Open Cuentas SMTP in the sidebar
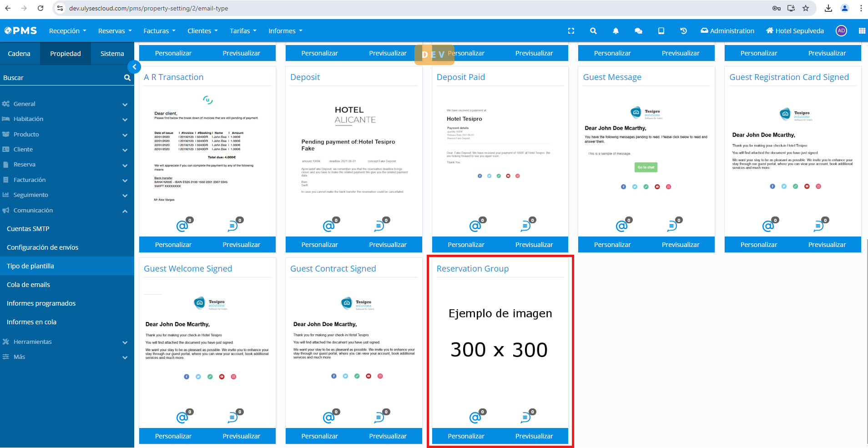Image resolution: width=868 pixels, height=448 pixels. (28, 229)
